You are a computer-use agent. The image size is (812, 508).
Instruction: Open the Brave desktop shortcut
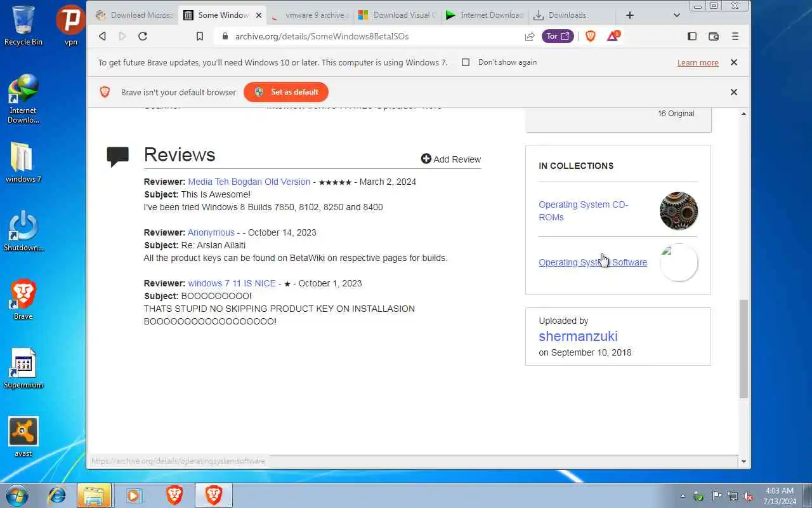(23, 300)
